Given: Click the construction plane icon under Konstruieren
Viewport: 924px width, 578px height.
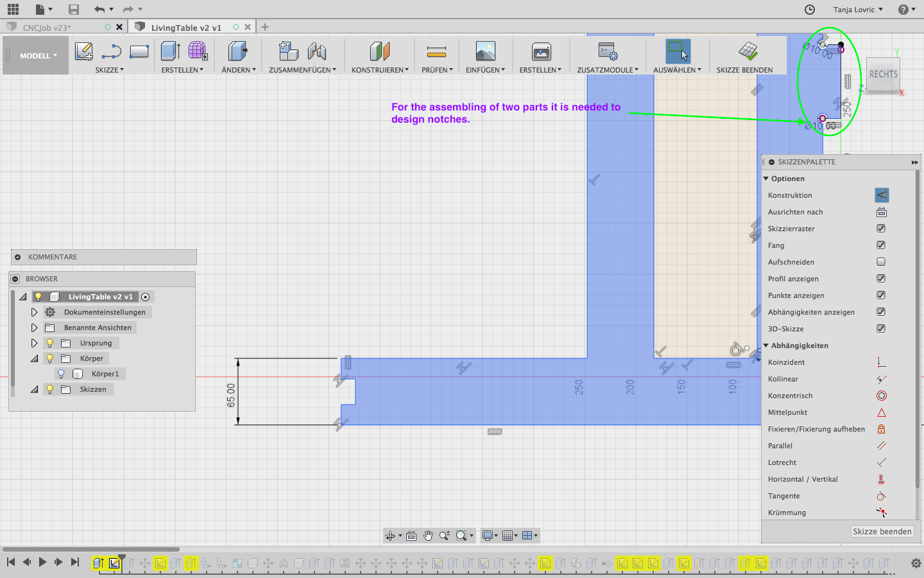Looking at the screenshot, I should 380,51.
